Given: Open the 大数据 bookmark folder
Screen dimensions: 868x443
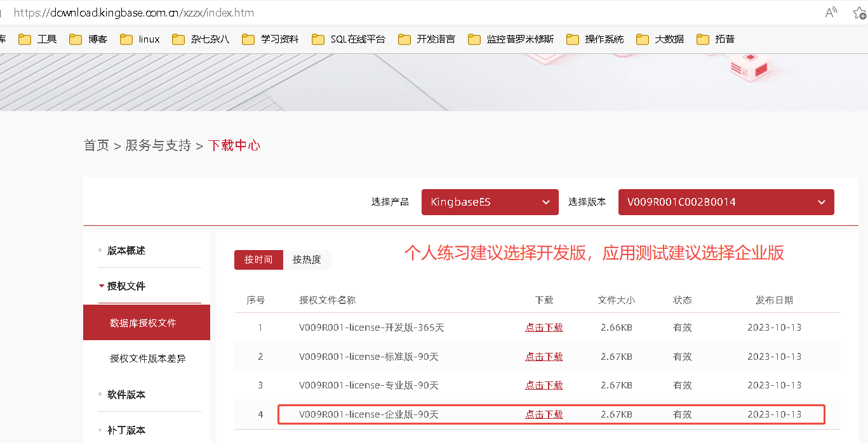Looking at the screenshot, I should [660, 39].
